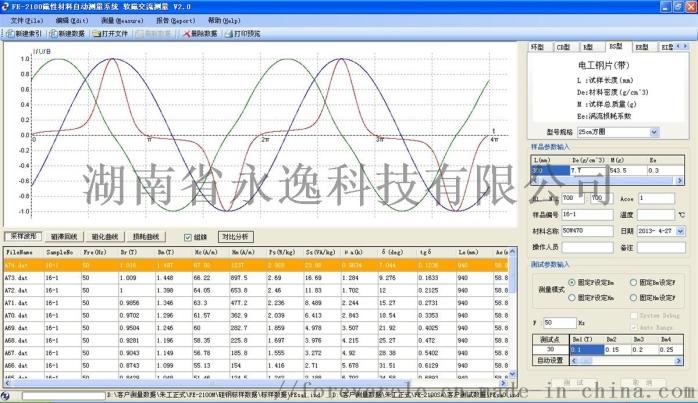Open the 文件(File) menu

[x=27, y=20]
